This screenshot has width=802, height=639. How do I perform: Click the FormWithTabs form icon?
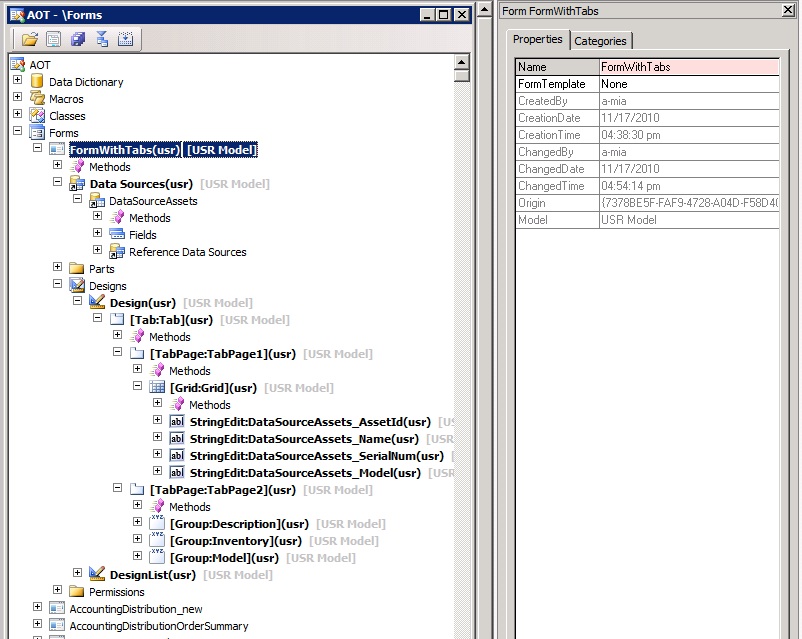click(57, 149)
